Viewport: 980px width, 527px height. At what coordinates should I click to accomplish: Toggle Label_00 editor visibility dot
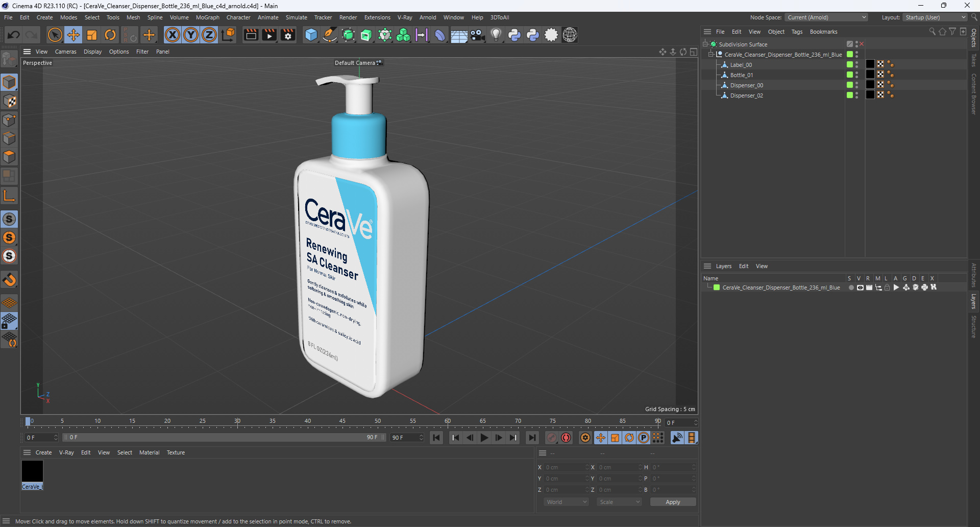point(857,63)
